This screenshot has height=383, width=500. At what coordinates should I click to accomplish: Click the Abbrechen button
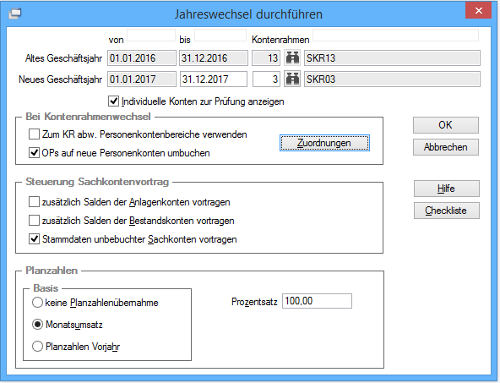[446, 147]
